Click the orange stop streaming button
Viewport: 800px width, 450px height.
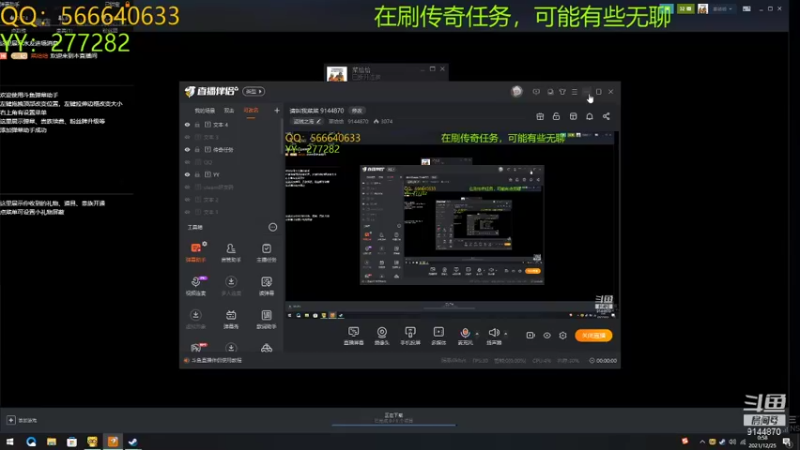[593, 335]
